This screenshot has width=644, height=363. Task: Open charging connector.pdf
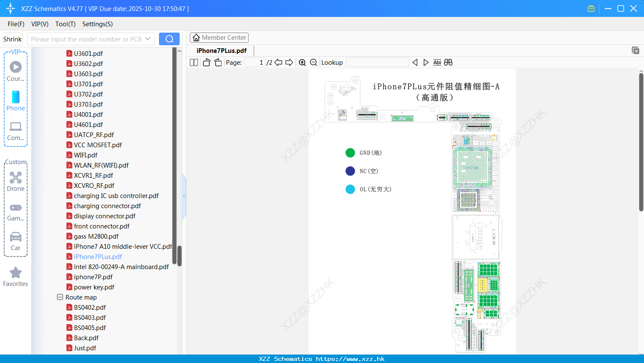coord(104,206)
